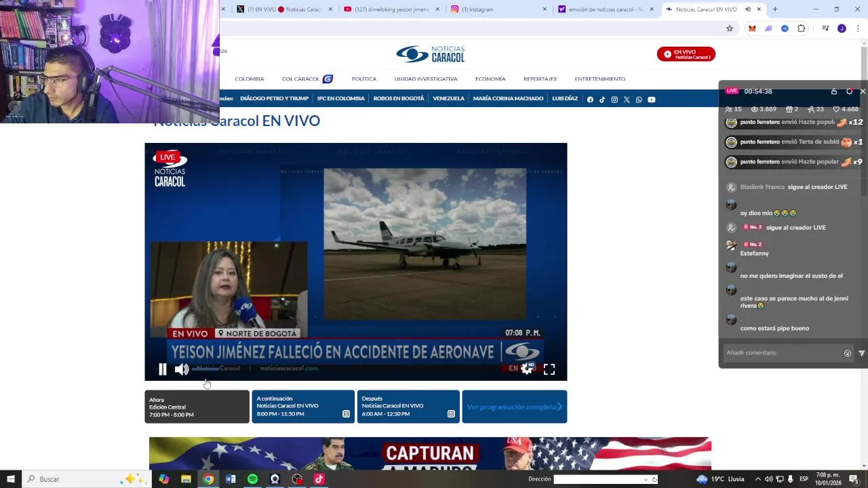
Task: Open the MetaMask fox extension
Action: (x=752, y=28)
